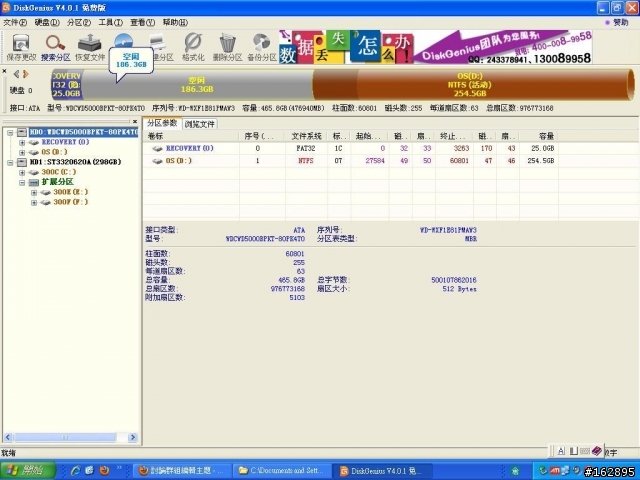Go to next disk arrow

click(x=26, y=74)
